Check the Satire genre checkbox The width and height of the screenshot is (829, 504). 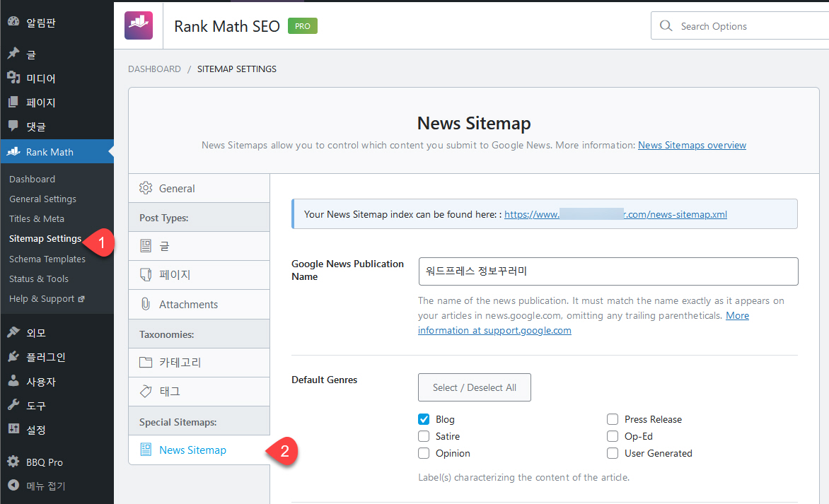(424, 436)
